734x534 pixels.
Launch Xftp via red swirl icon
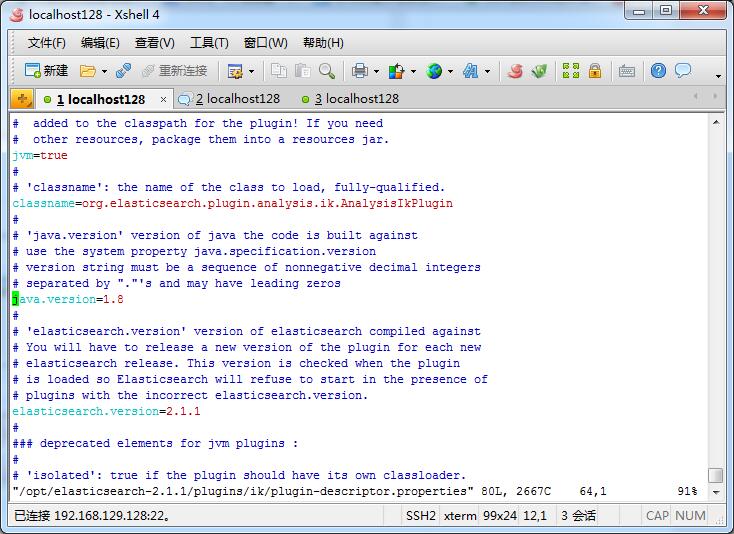click(515, 71)
